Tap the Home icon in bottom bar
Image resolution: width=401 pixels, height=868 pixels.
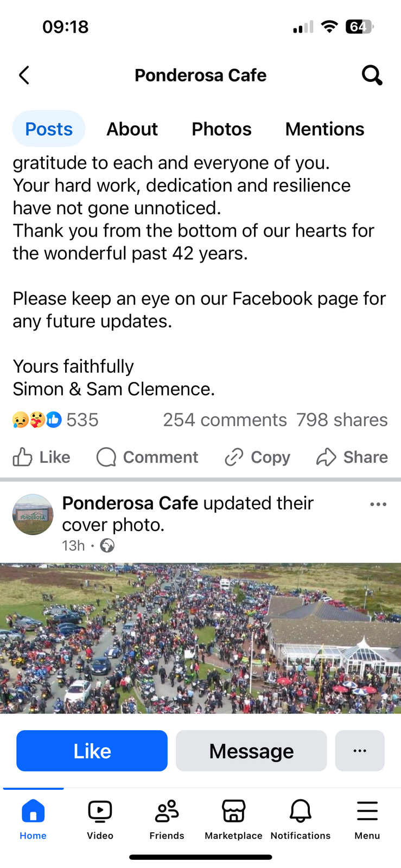tap(33, 812)
